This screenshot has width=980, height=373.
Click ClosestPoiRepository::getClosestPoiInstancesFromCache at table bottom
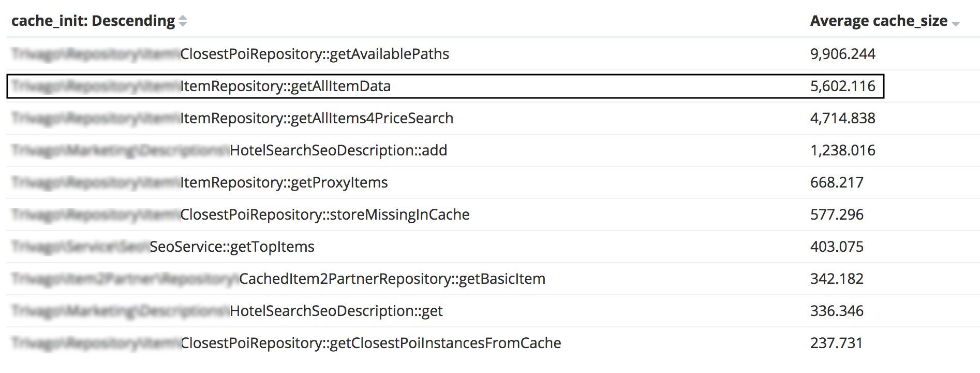tap(370, 342)
